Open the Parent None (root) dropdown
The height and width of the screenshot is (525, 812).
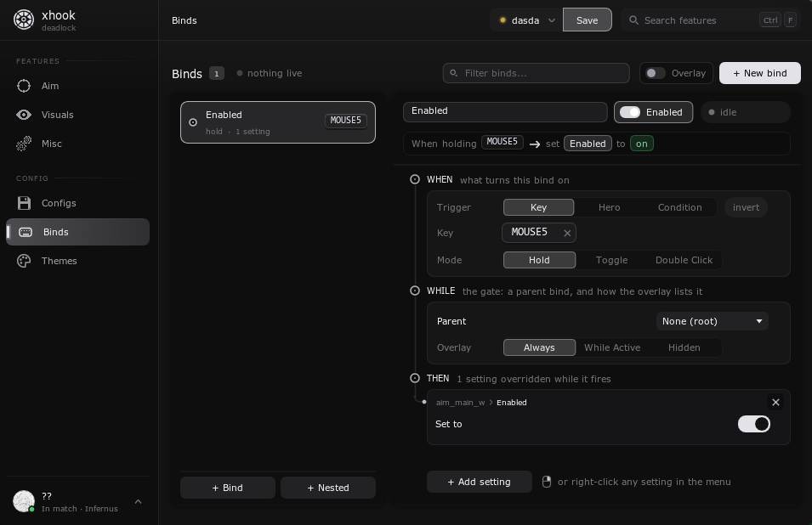tap(712, 321)
